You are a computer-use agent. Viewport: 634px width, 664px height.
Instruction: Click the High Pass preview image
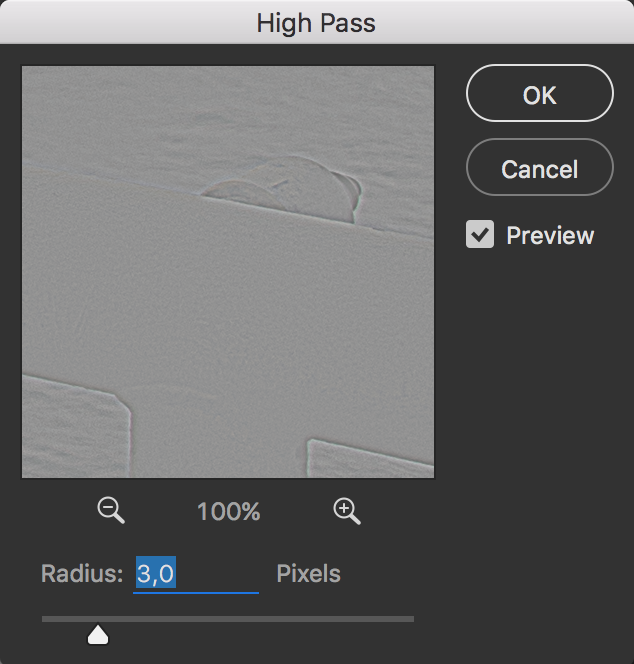pos(228,271)
